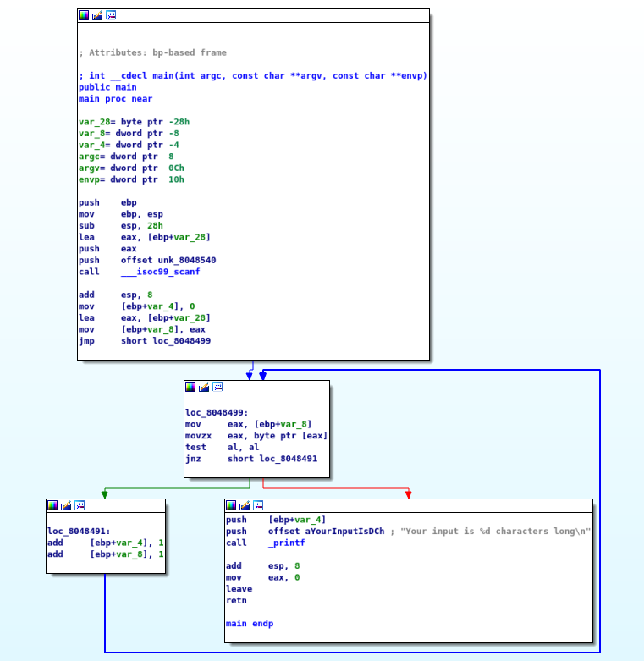Click group nodes icon on loc_8048491 block
The width and height of the screenshot is (644, 661).
pos(80,505)
